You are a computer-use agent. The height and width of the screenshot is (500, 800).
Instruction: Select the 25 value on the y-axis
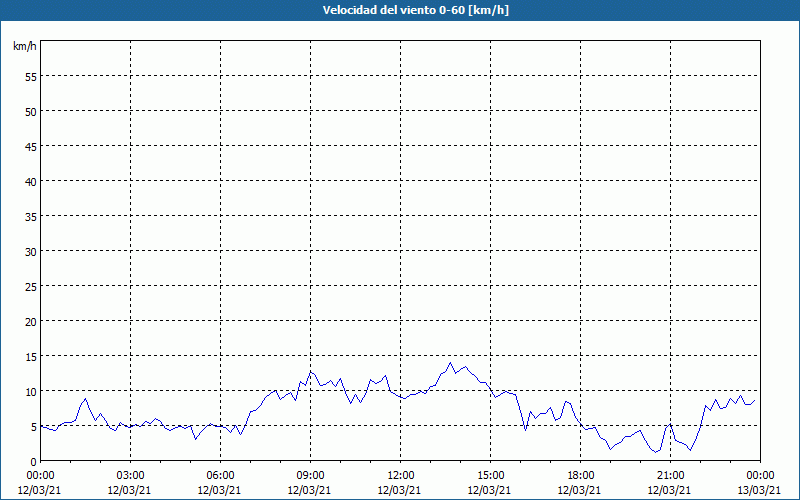click(x=30, y=287)
